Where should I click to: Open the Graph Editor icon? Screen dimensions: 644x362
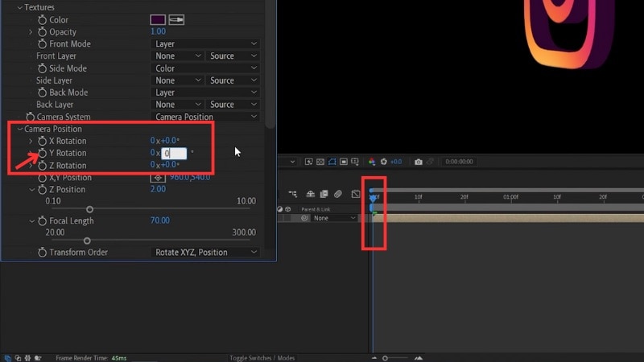(x=356, y=194)
